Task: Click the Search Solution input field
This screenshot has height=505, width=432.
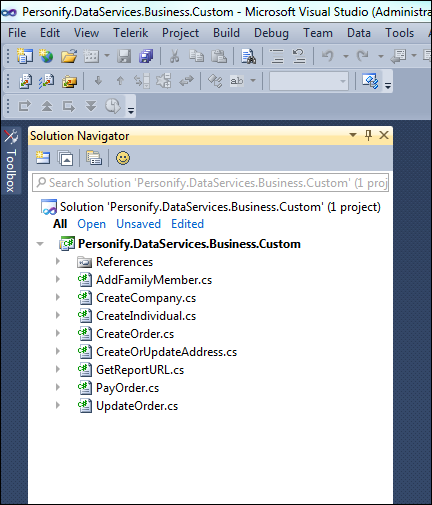Action: tap(210, 183)
